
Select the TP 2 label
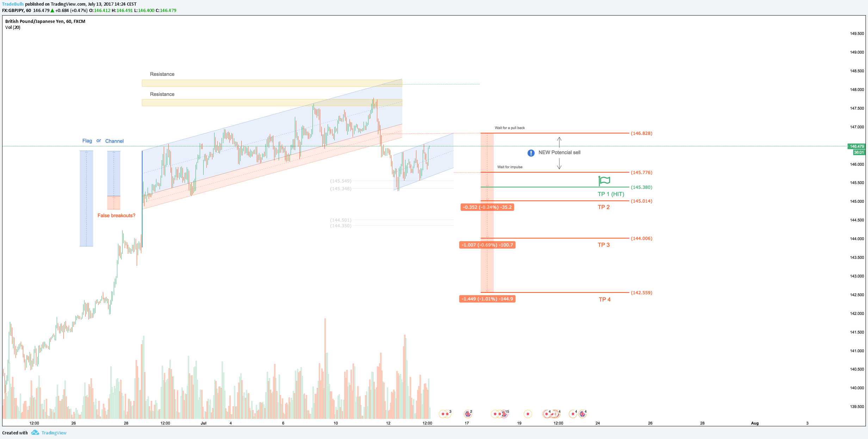(x=603, y=207)
